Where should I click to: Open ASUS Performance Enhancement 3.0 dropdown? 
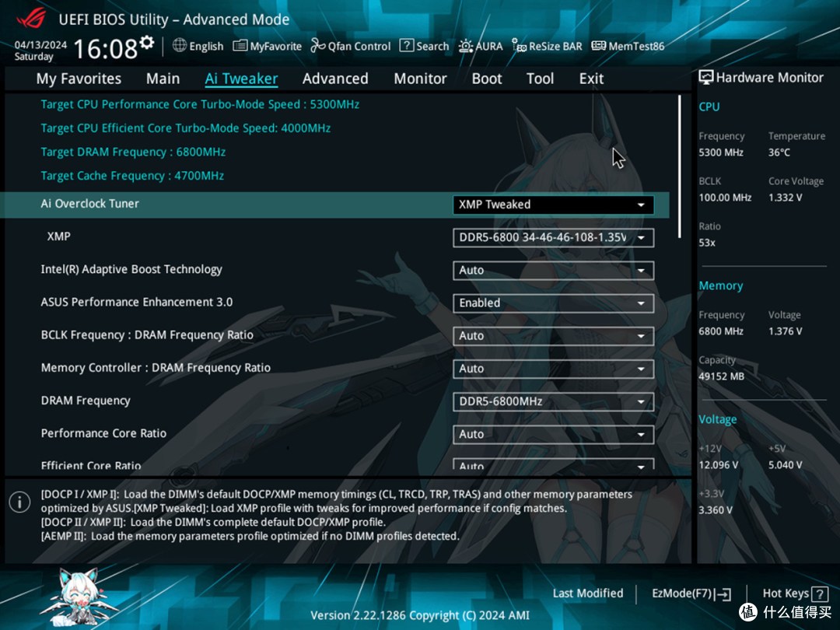pyautogui.click(x=554, y=303)
